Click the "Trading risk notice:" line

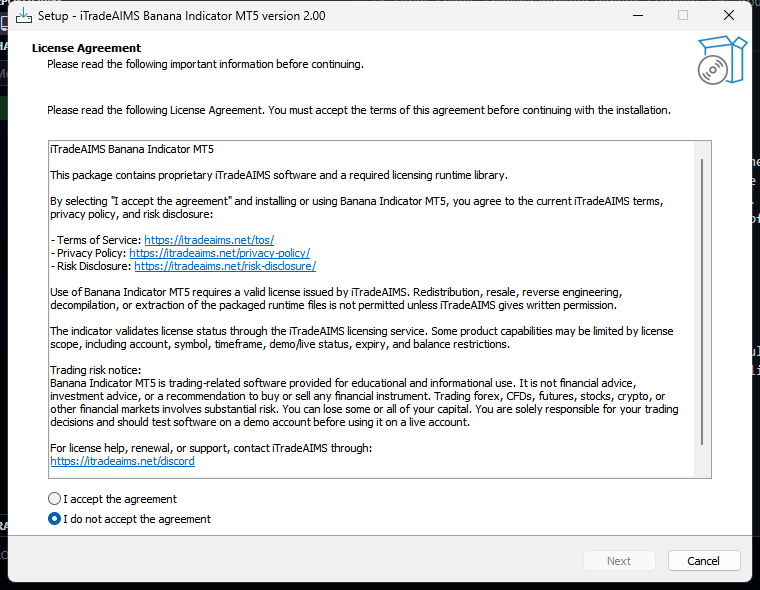(x=95, y=370)
